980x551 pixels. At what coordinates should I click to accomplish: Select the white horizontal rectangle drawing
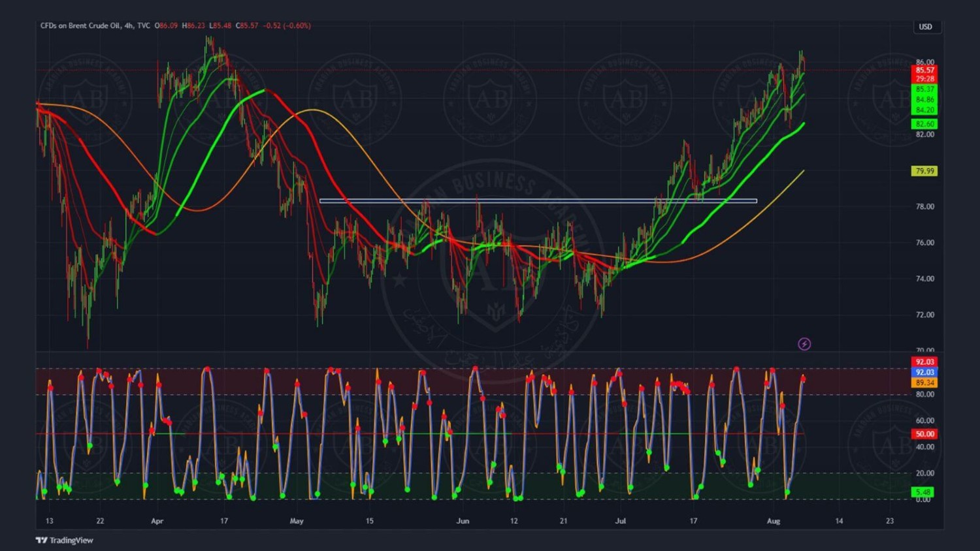pyautogui.click(x=538, y=201)
